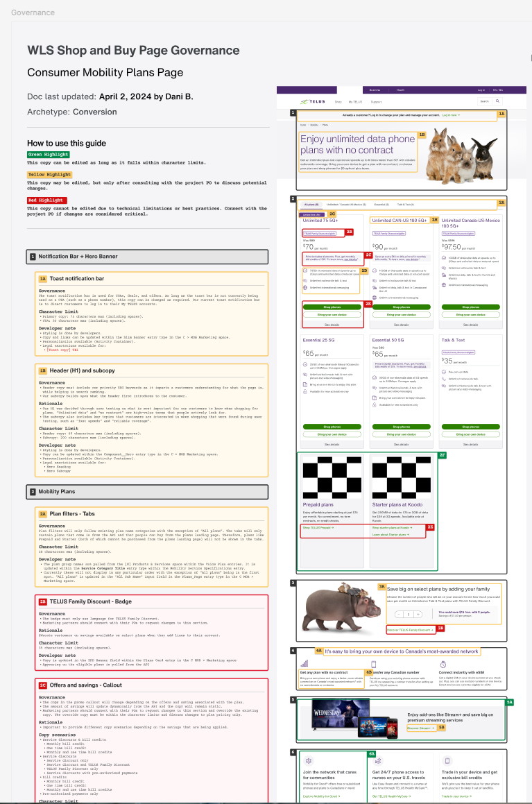Click the signal bars icon above 'Get any plan'
Viewport: 532px width, 804px height.
tap(304, 663)
